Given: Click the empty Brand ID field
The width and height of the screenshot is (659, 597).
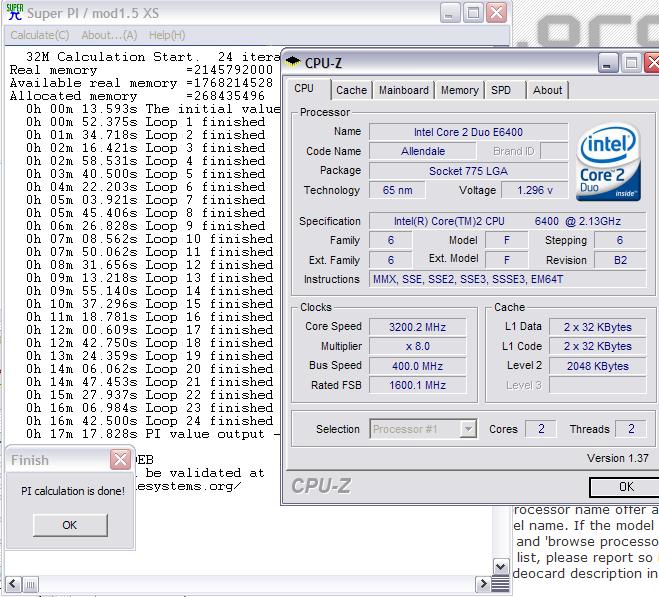Looking at the screenshot, I should pos(554,151).
